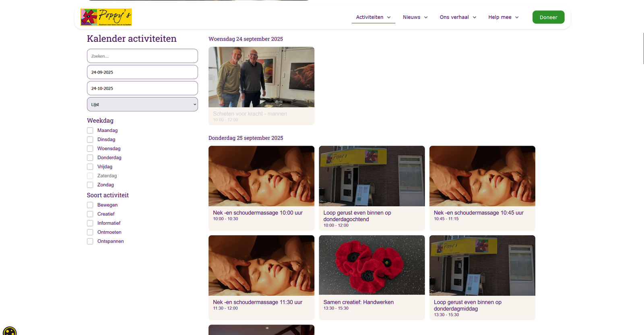Click the end date field 24-10-2025

(142, 88)
